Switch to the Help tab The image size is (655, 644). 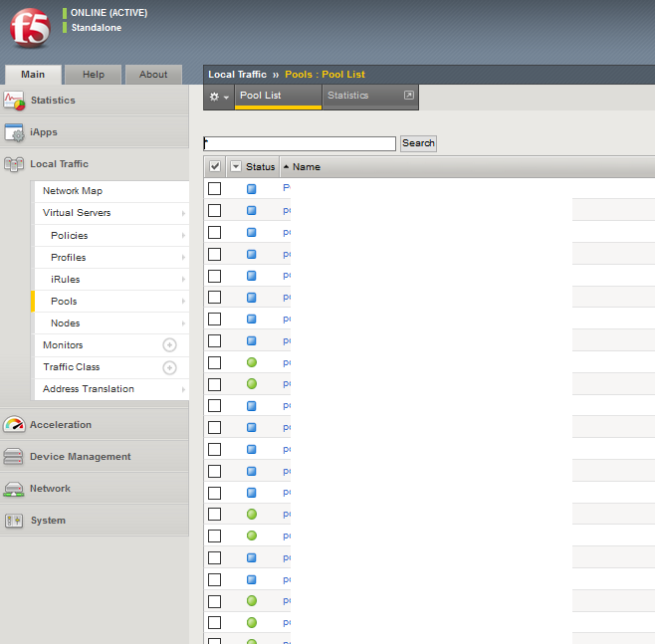pyautogui.click(x=94, y=75)
